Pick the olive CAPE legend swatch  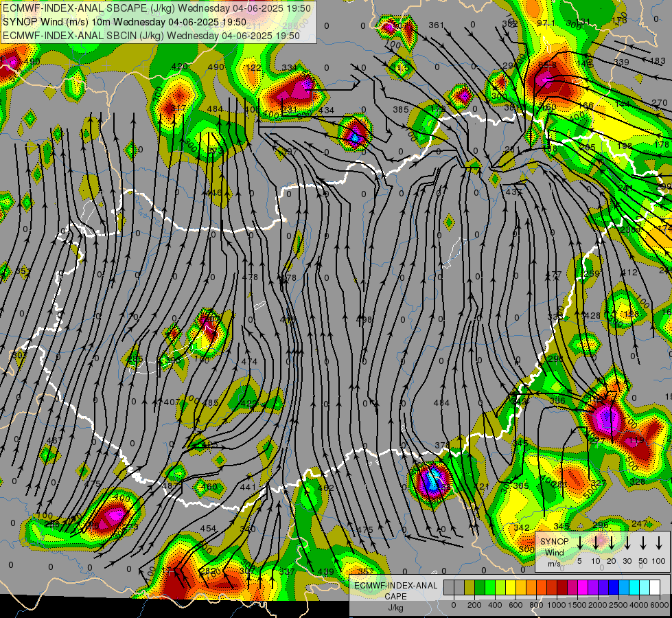point(470,588)
